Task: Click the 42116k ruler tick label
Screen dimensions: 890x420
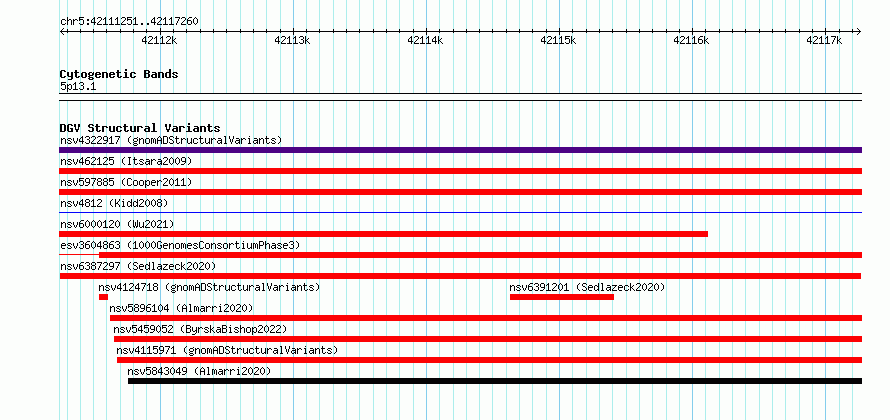Action: coord(692,40)
